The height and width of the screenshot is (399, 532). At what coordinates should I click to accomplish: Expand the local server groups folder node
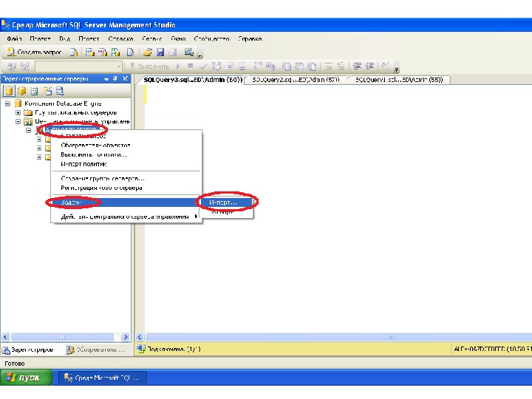coord(18,112)
